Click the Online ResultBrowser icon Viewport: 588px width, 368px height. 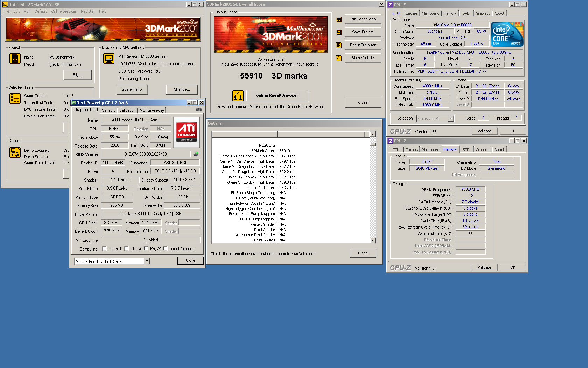(238, 95)
